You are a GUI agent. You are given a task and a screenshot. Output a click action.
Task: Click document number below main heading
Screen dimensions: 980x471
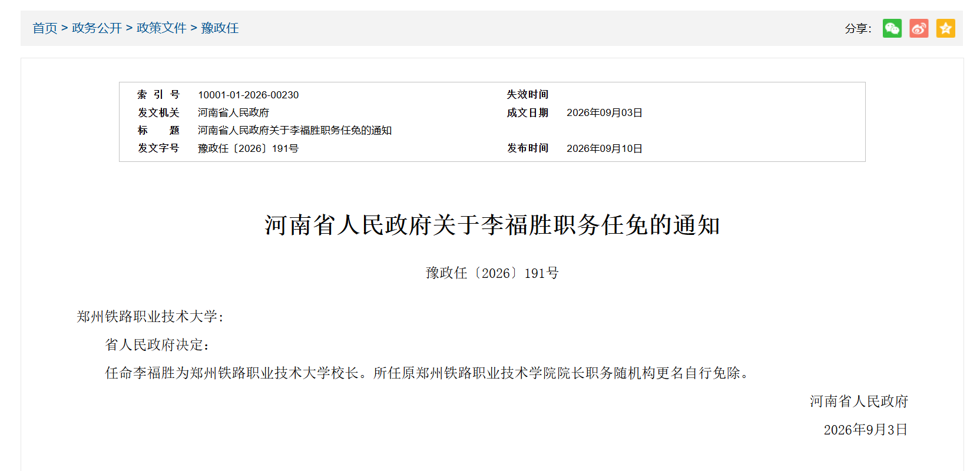coord(492,273)
